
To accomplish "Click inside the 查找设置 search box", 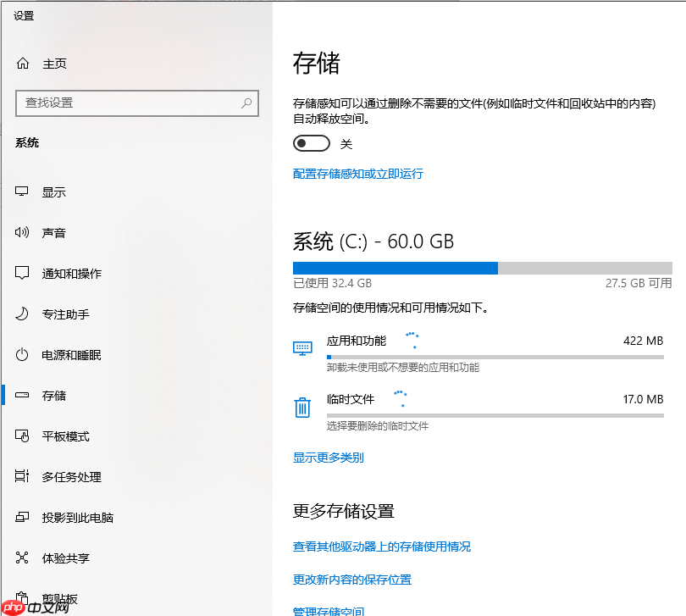I will point(137,103).
